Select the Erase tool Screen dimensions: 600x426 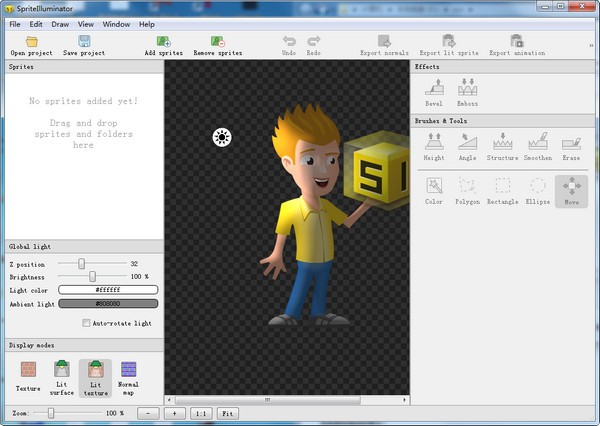(571, 144)
